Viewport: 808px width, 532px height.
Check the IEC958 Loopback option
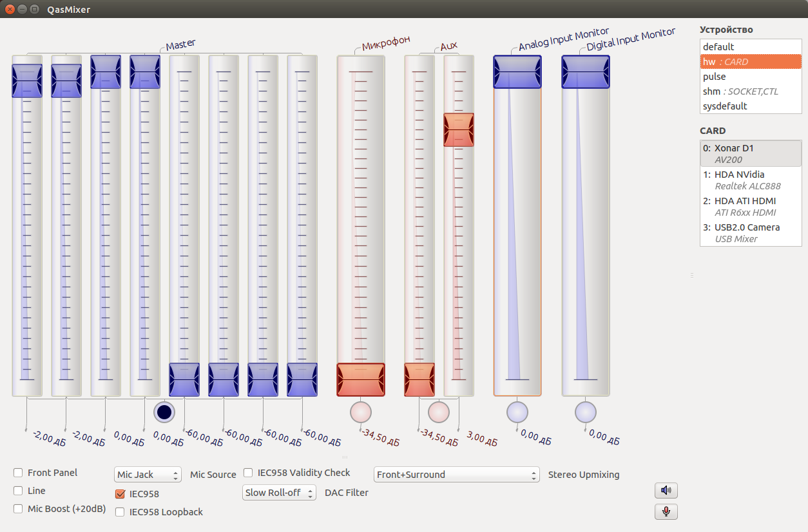pos(120,512)
